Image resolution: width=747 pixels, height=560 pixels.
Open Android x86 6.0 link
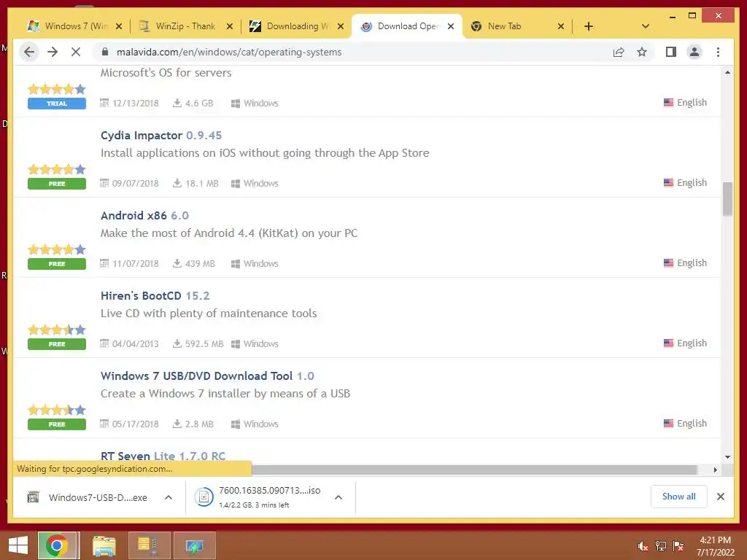[x=144, y=215]
